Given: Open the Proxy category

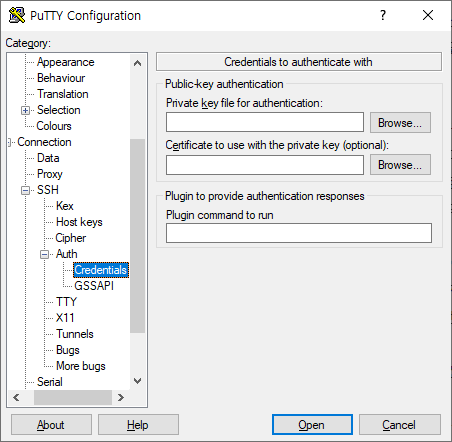Looking at the screenshot, I should pos(50,174).
